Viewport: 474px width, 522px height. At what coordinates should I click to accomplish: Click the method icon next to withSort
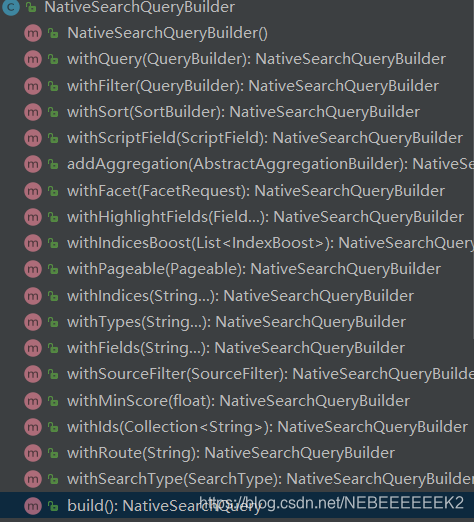click(x=33, y=112)
